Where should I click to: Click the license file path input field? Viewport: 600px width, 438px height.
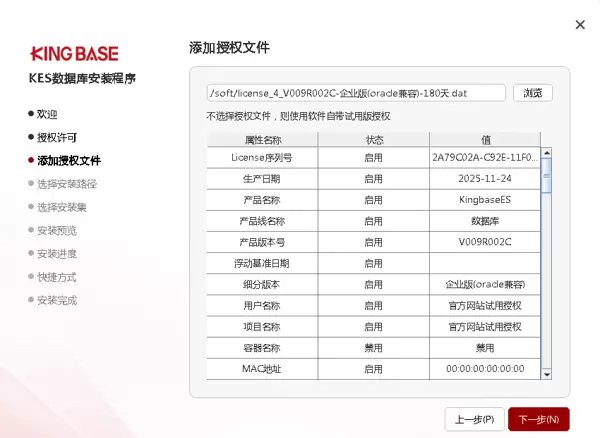click(356, 93)
